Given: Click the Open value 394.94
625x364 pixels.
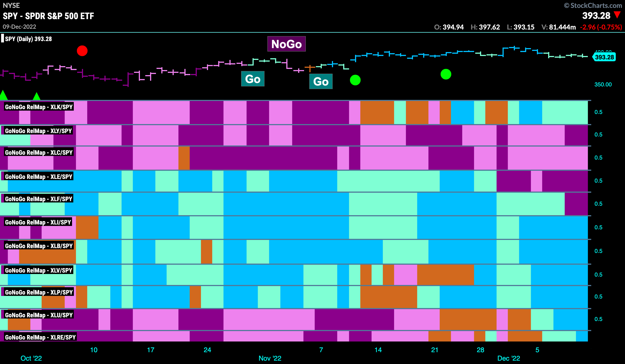Looking at the screenshot, I should pos(453,27).
